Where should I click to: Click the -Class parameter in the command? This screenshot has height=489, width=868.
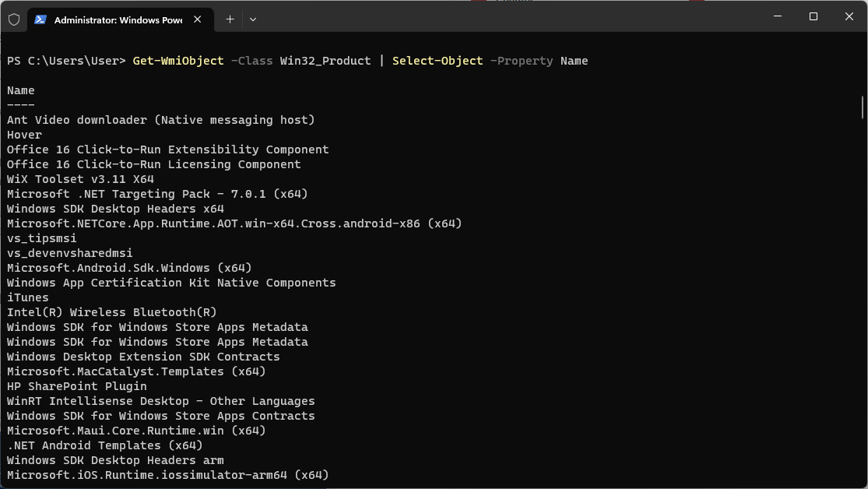252,61
